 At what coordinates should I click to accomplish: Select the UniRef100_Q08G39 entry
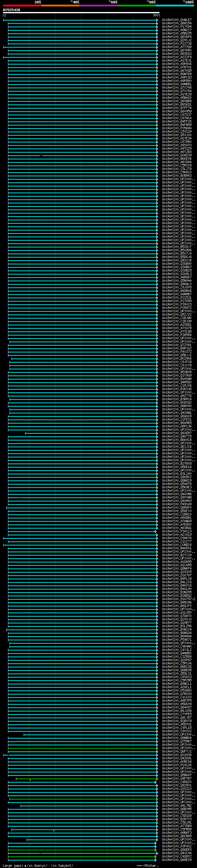click(177, 155)
